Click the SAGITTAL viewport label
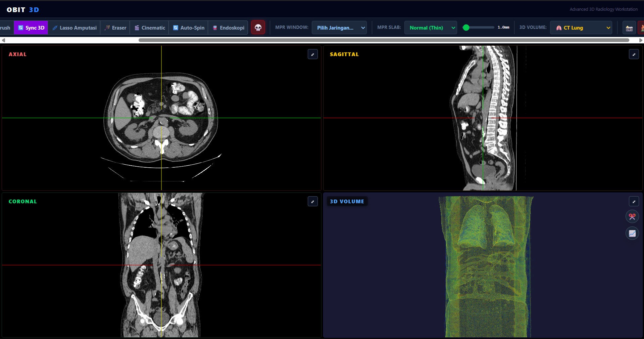Screen dimensions: 644x339 click(344, 54)
